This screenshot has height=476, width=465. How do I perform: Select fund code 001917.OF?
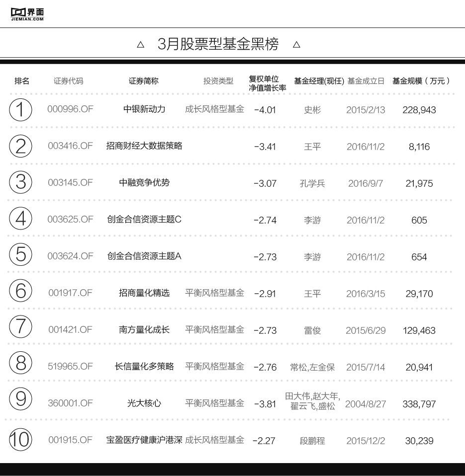(x=70, y=293)
